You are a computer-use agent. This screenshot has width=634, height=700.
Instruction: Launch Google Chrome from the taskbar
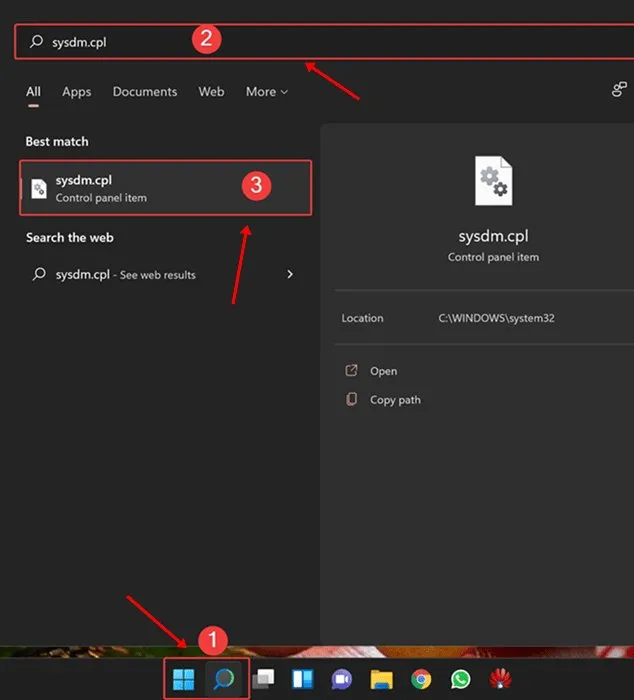(421, 680)
